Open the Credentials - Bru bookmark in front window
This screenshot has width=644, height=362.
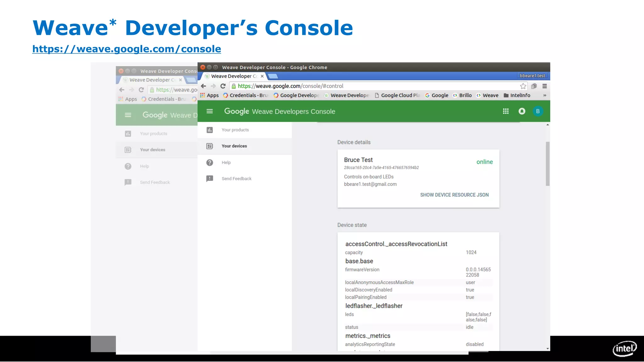pyautogui.click(x=245, y=95)
